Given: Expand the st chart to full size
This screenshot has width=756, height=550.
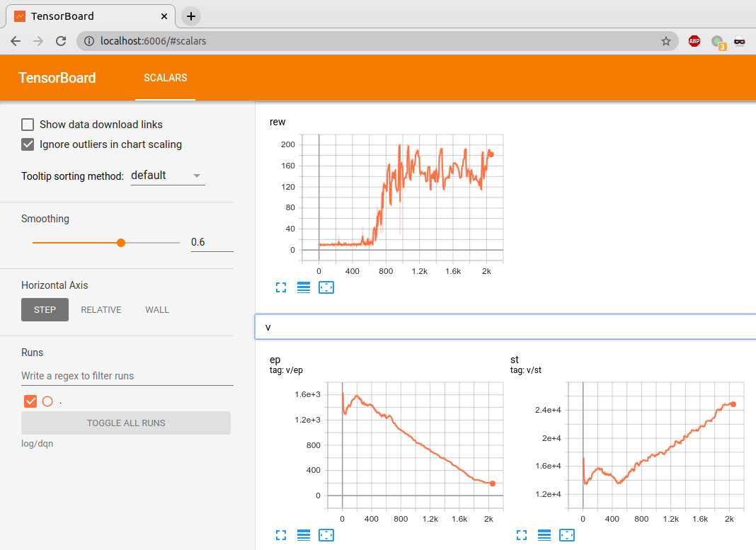Looking at the screenshot, I should 522,535.
